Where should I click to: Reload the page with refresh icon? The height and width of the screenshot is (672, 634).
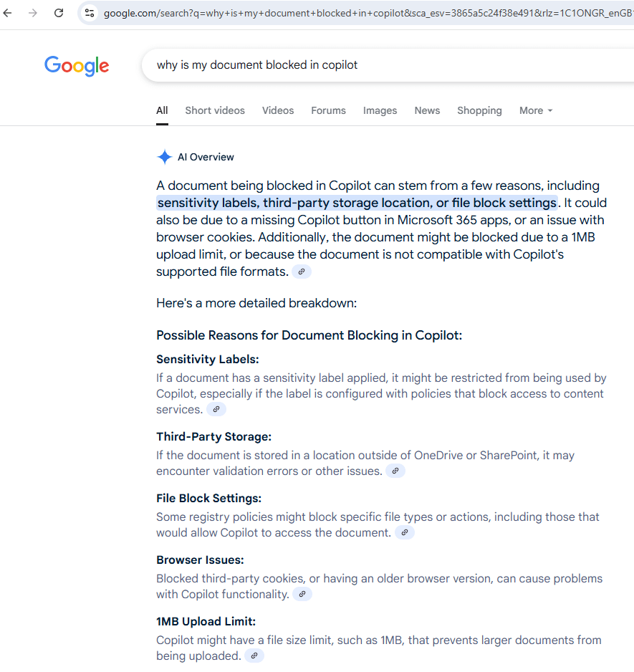(59, 13)
